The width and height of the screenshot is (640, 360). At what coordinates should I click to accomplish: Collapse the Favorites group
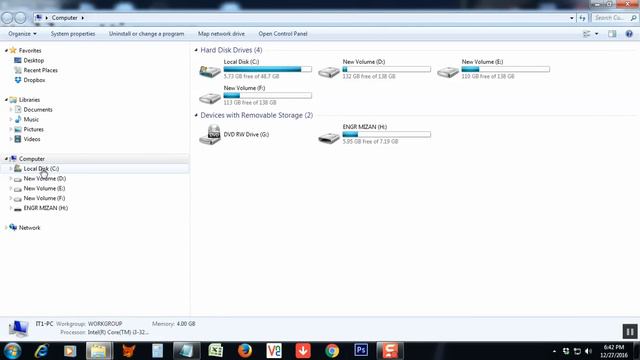point(6,51)
